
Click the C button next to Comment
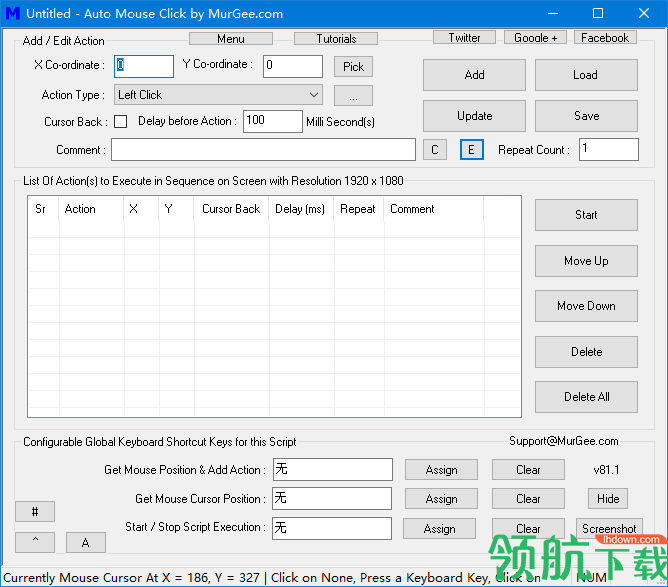(435, 150)
